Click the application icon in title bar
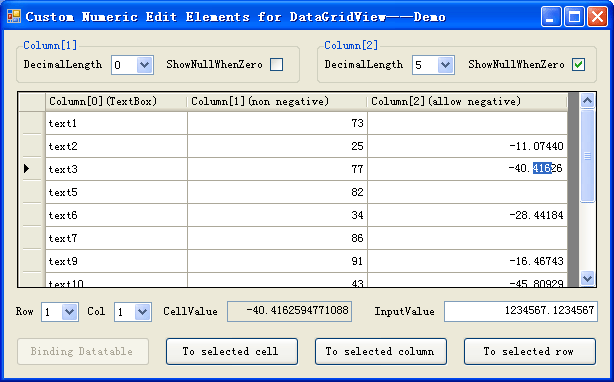 (x=14, y=16)
